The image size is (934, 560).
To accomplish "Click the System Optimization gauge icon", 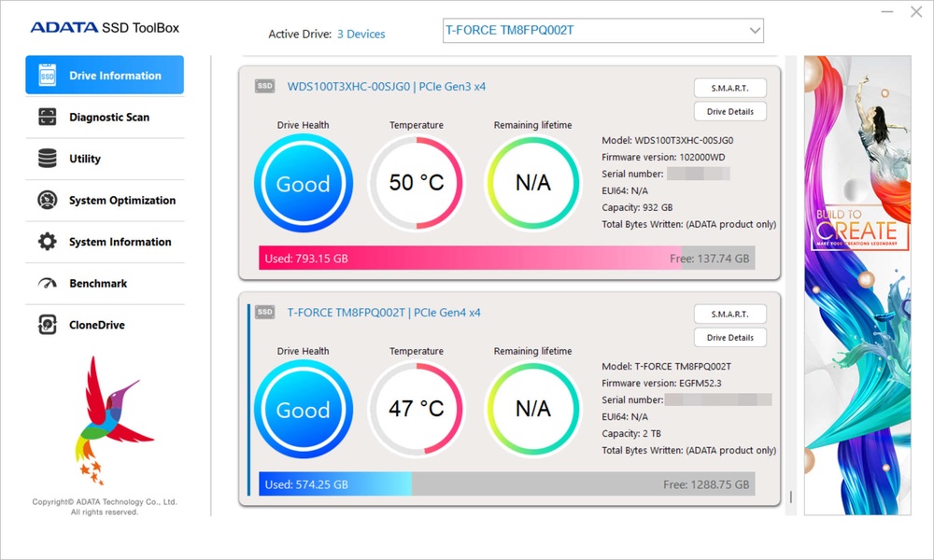I will [47, 200].
